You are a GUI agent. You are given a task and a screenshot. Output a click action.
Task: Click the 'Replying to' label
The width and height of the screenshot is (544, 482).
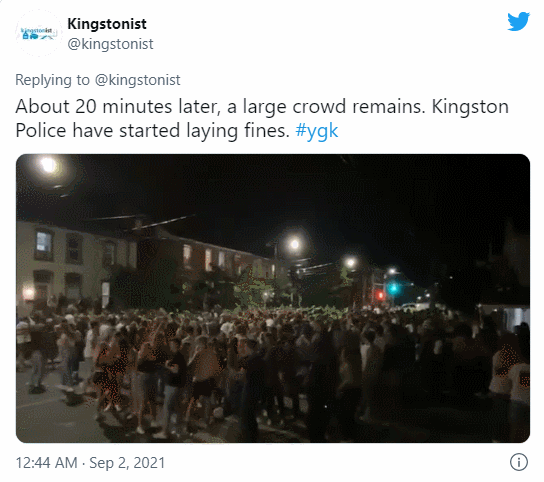(x=52, y=80)
